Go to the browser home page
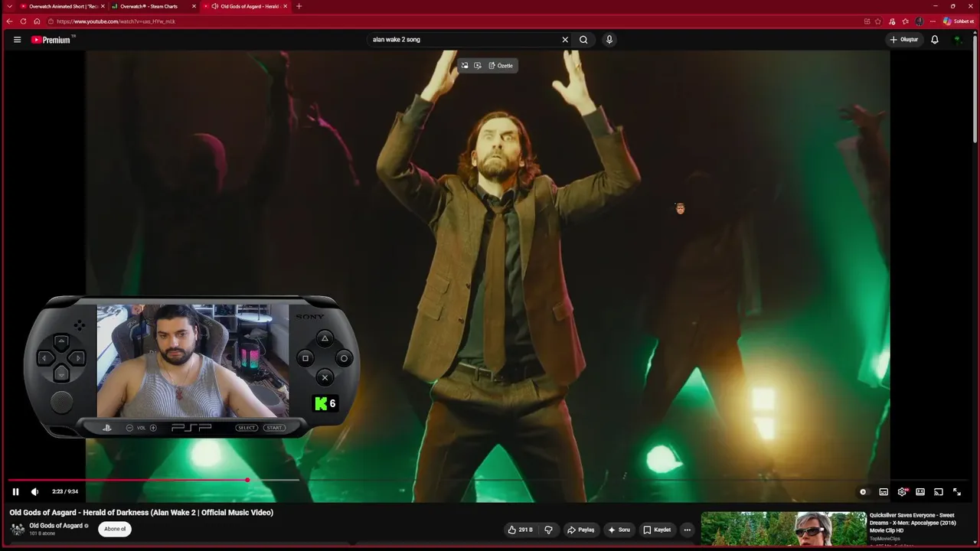Image resolution: width=980 pixels, height=551 pixels. click(37, 21)
